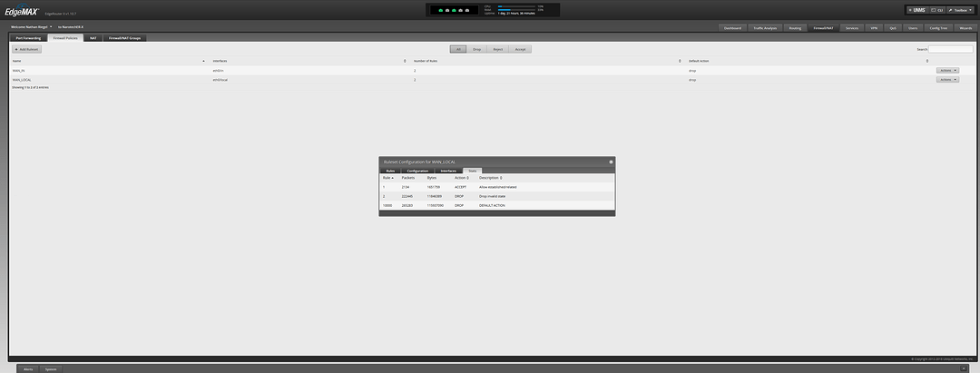Viewport: 980px width, 373px height.
Task: Open Interfaces tab in ruleset dialog
Action: click(x=449, y=171)
